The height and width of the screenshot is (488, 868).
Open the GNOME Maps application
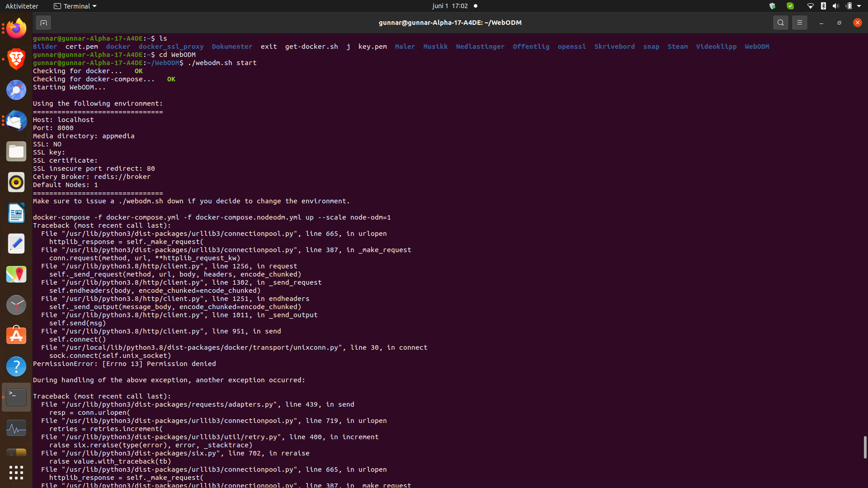click(x=16, y=274)
